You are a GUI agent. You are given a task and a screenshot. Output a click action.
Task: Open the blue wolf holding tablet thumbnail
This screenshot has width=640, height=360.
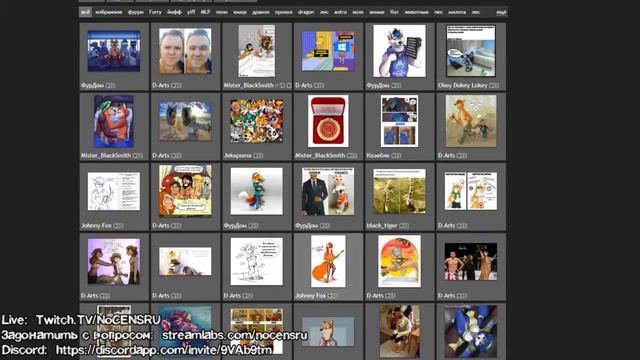[399, 51]
